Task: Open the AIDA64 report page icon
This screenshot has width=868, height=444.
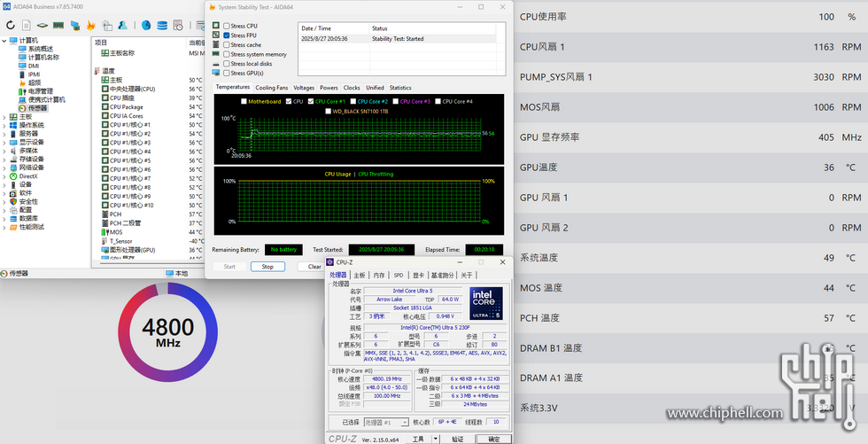Action: point(26,25)
